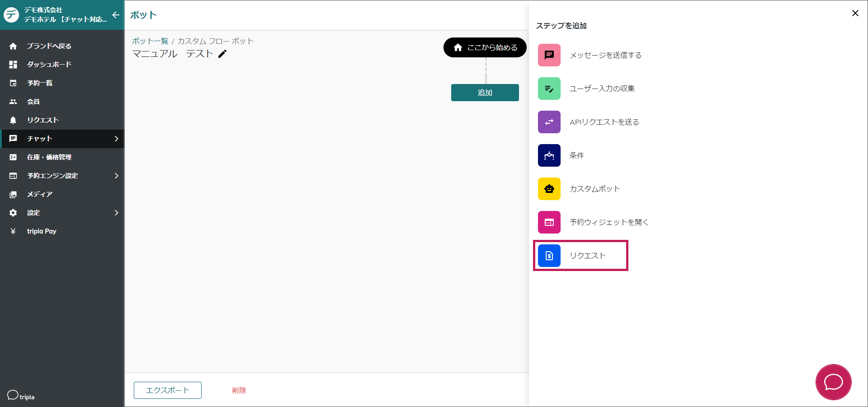Screen dimensions: 868x407
Task: Click pencil icon to edit bot name
Action: 222,54
